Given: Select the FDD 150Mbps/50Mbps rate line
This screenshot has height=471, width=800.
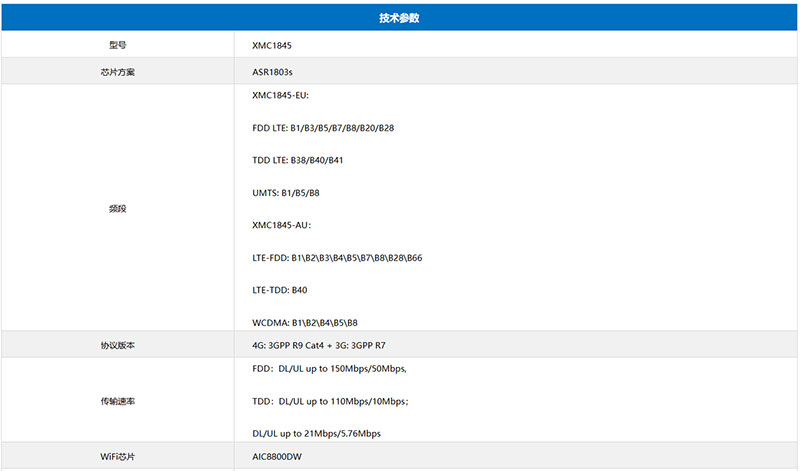Looking at the screenshot, I should (x=330, y=369).
